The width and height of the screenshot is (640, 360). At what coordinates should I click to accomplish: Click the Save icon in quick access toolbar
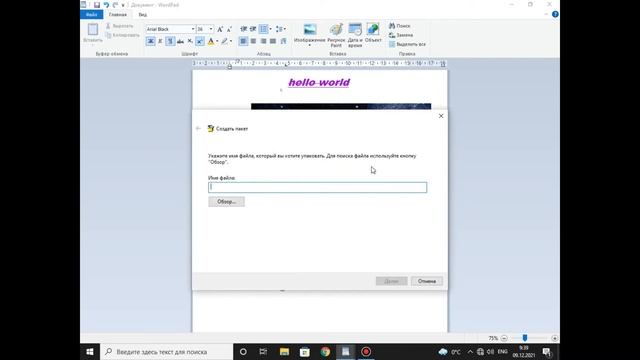point(97,5)
